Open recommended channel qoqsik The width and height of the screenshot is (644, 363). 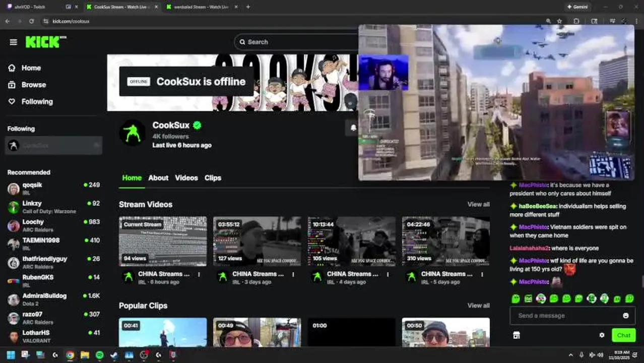click(53, 189)
